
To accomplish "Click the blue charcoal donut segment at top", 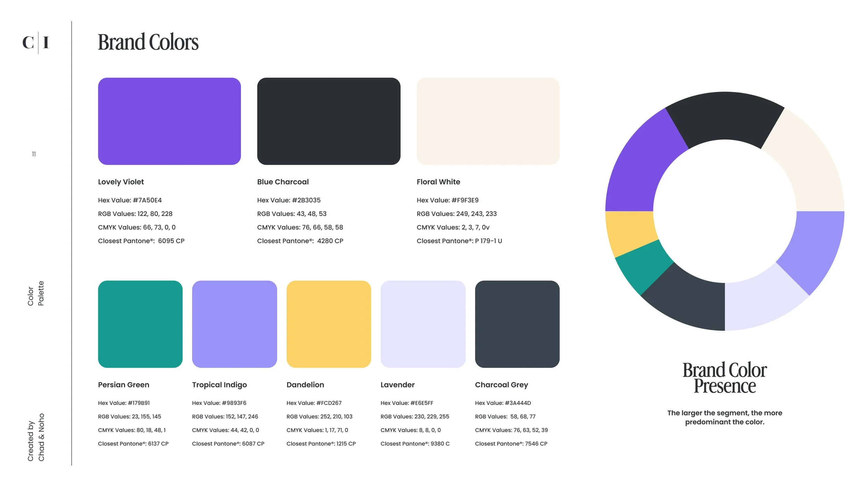I will [x=725, y=116].
